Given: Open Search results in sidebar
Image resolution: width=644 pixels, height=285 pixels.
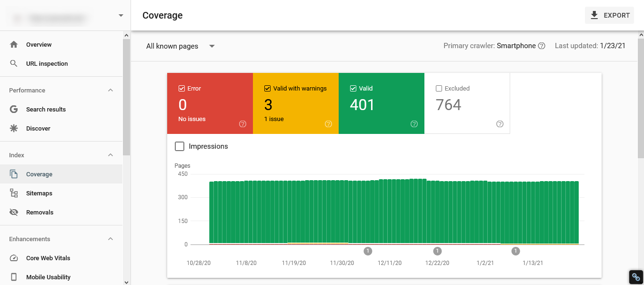Looking at the screenshot, I should 46,109.
